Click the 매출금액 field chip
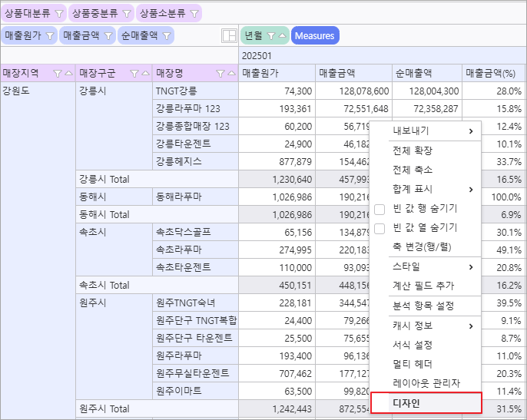The image size is (527, 420). pyautogui.click(x=81, y=35)
